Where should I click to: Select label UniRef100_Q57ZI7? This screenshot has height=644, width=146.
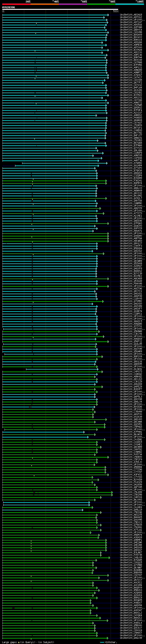click(x=131, y=580)
